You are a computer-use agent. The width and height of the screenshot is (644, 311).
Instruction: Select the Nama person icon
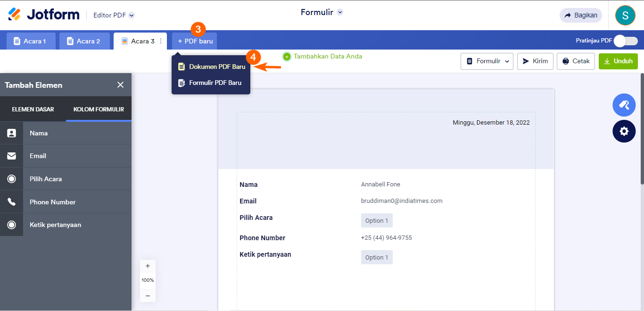coord(11,133)
